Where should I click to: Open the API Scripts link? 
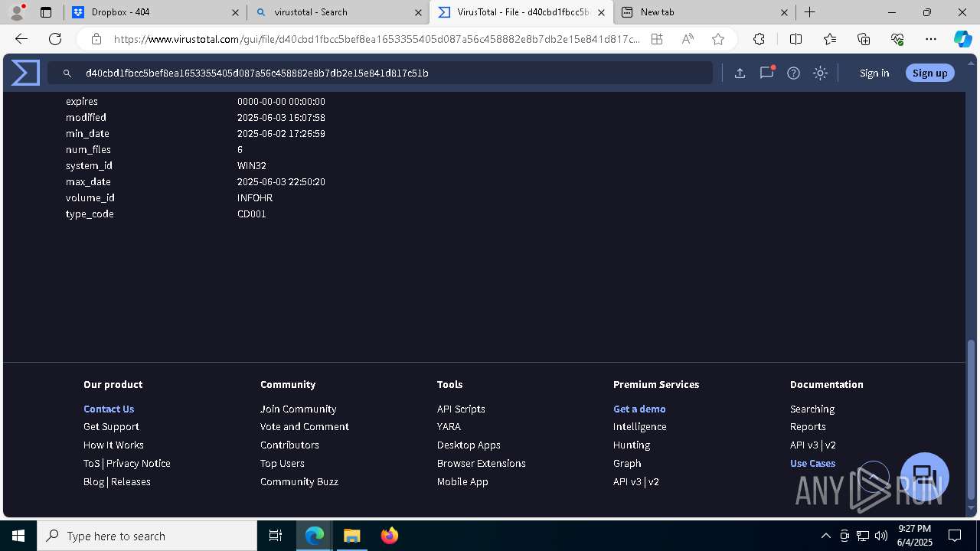(461, 409)
